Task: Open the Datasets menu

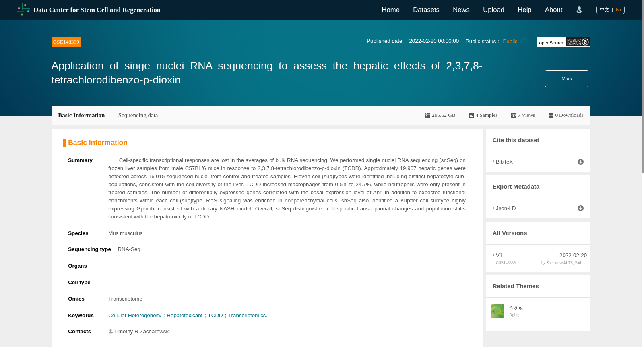Action: pyautogui.click(x=426, y=10)
